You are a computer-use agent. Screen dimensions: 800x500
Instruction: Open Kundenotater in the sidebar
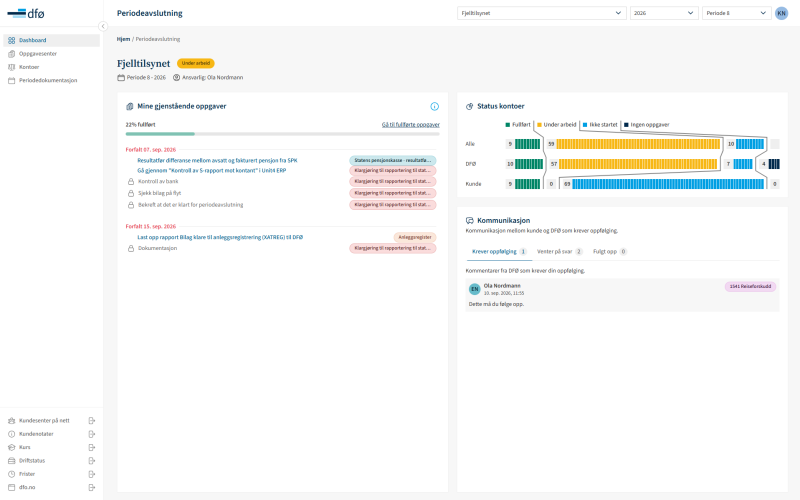[36, 434]
